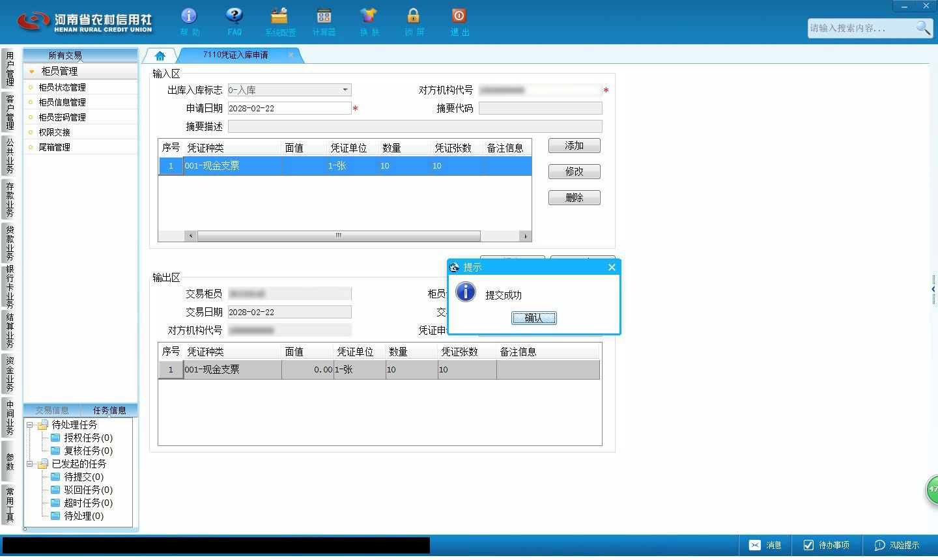Go to the home tab icon
Screen dimensions: 938x560
click(x=160, y=55)
